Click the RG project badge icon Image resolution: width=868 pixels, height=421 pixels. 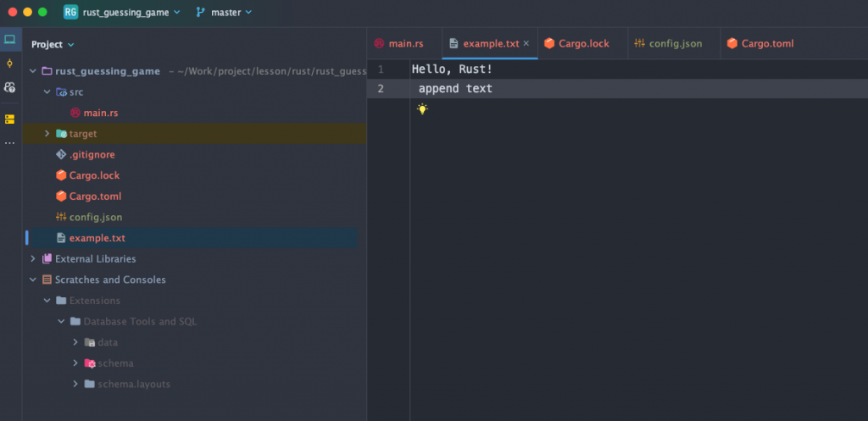70,13
